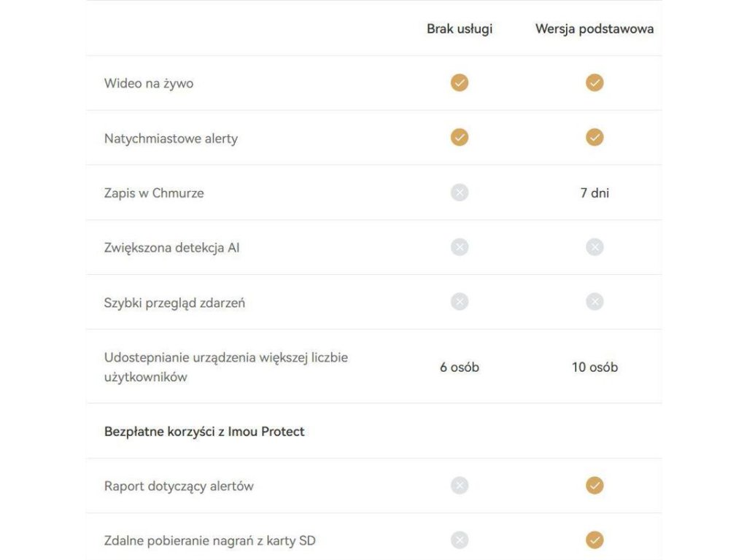Click Raport dotyczący alertów checkmark under Wersja podstawowa
Screen dimensions: 747x560
595,486
